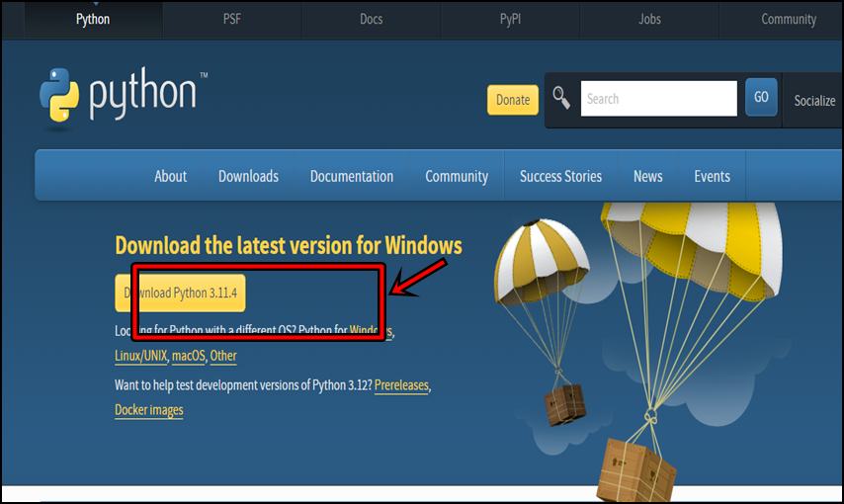The height and width of the screenshot is (504, 844).
Task: Open the Prereleases link
Action: coord(401,385)
